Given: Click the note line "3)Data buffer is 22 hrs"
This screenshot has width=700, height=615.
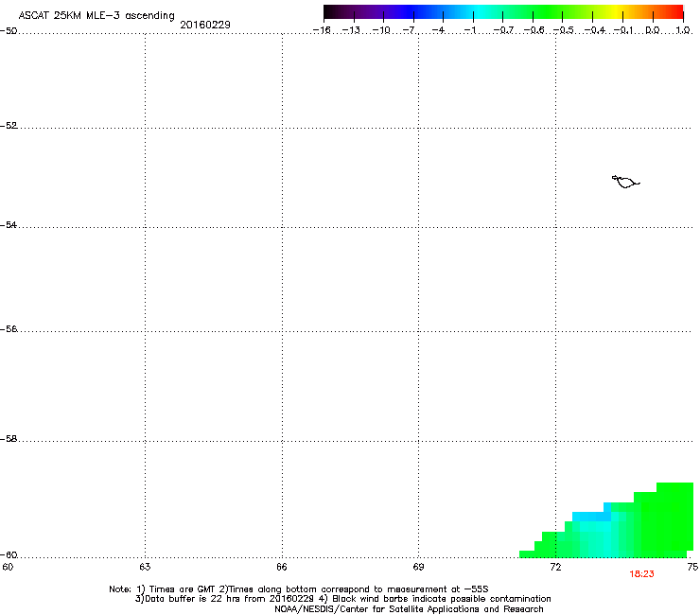Looking at the screenshot, I should pos(342,599).
